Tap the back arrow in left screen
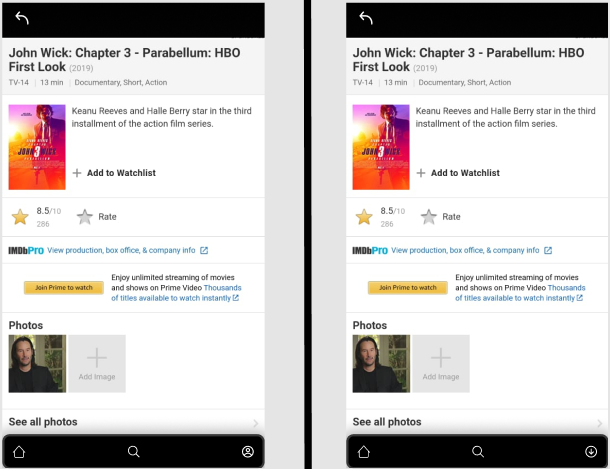610x469 pixels. [22, 18]
